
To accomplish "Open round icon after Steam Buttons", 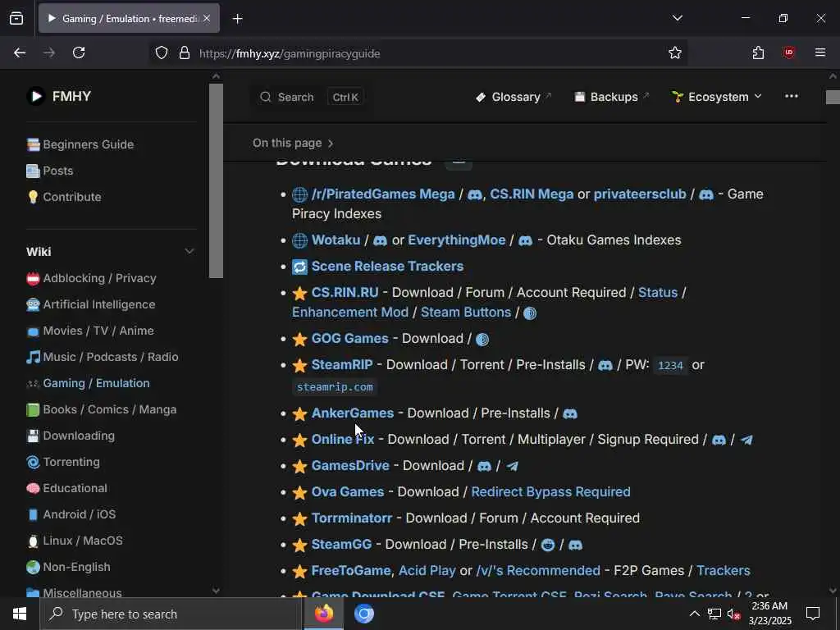I will pos(530,313).
